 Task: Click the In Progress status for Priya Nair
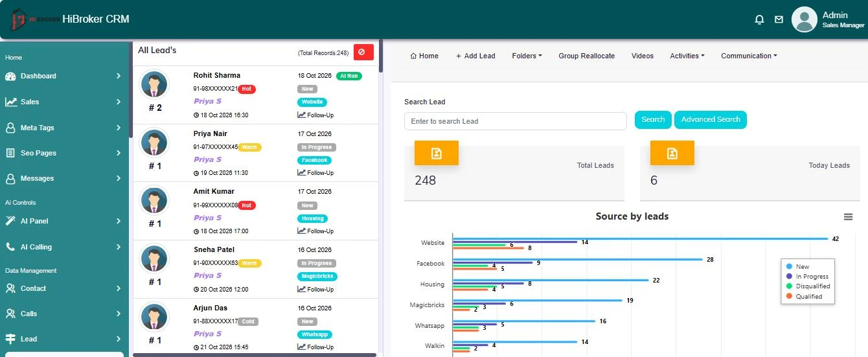317,147
